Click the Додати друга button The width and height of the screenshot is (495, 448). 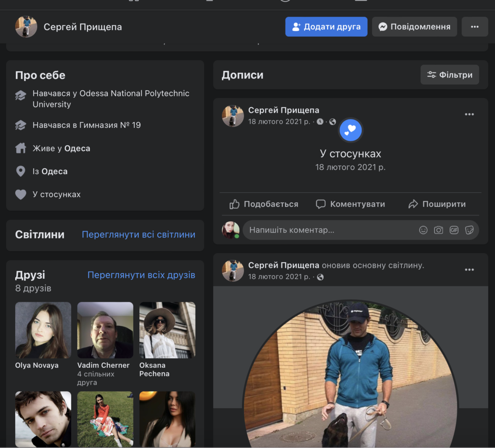click(x=326, y=27)
